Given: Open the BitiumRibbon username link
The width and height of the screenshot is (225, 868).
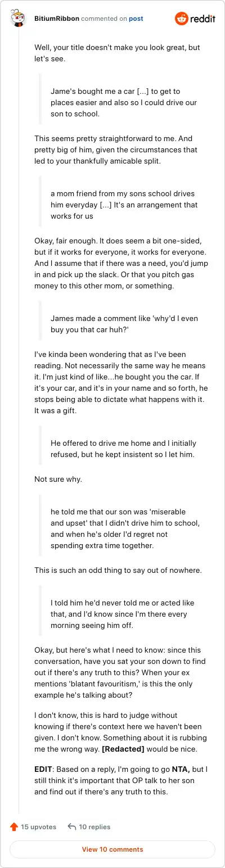Looking at the screenshot, I should click(56, 19).
